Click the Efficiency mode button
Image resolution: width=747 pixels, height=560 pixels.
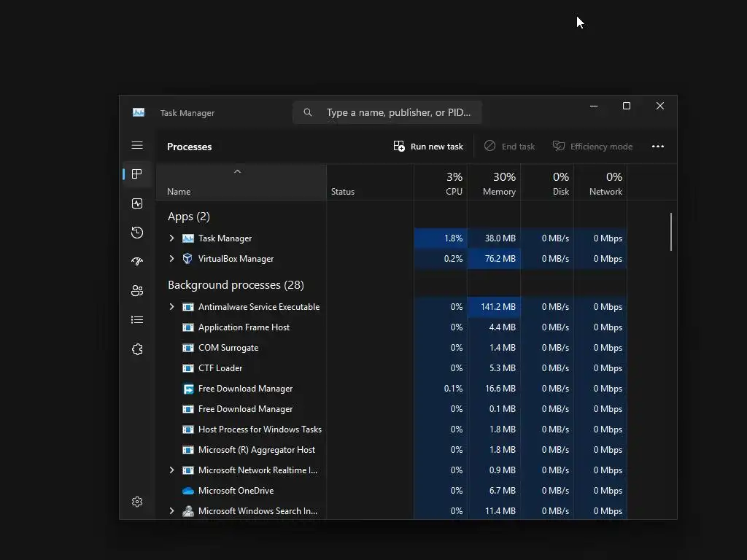pos(592,146)
